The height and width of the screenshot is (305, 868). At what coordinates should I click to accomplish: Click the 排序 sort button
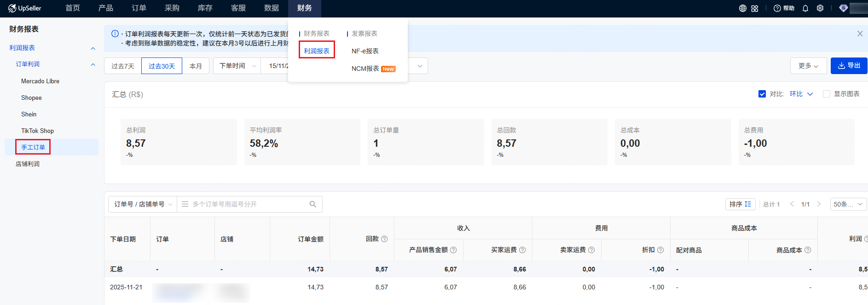point(740,204)
